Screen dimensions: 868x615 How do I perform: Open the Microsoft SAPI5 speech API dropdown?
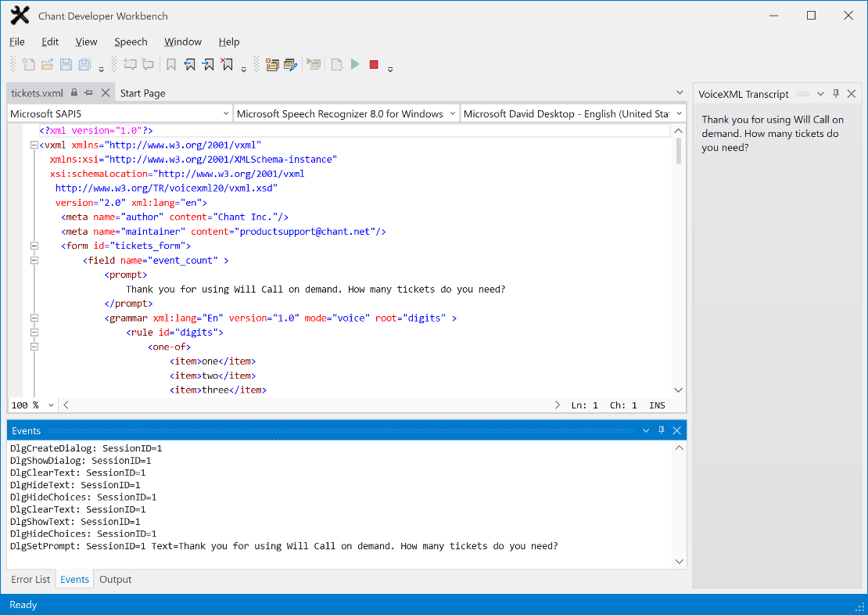(x=226, y=113)
